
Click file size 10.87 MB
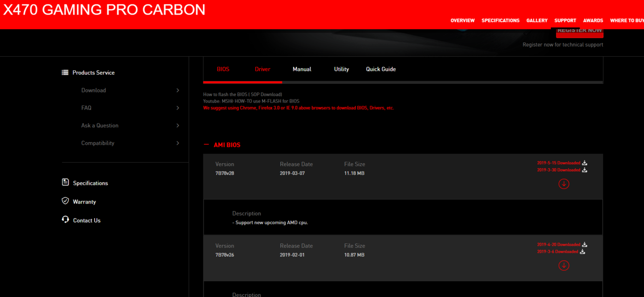tap(354, 255)
